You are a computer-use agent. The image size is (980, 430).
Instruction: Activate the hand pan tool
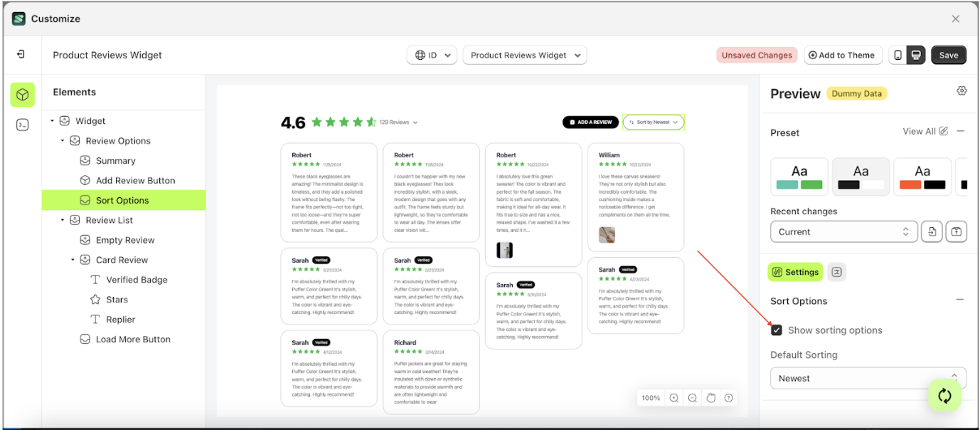pyautogui.click(x=710, y=398)
